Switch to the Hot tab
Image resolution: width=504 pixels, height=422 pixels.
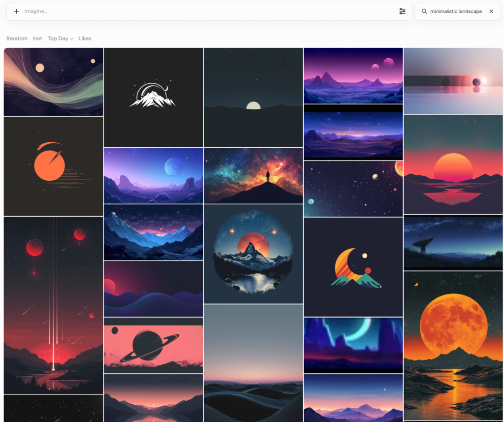coord(37,38)
